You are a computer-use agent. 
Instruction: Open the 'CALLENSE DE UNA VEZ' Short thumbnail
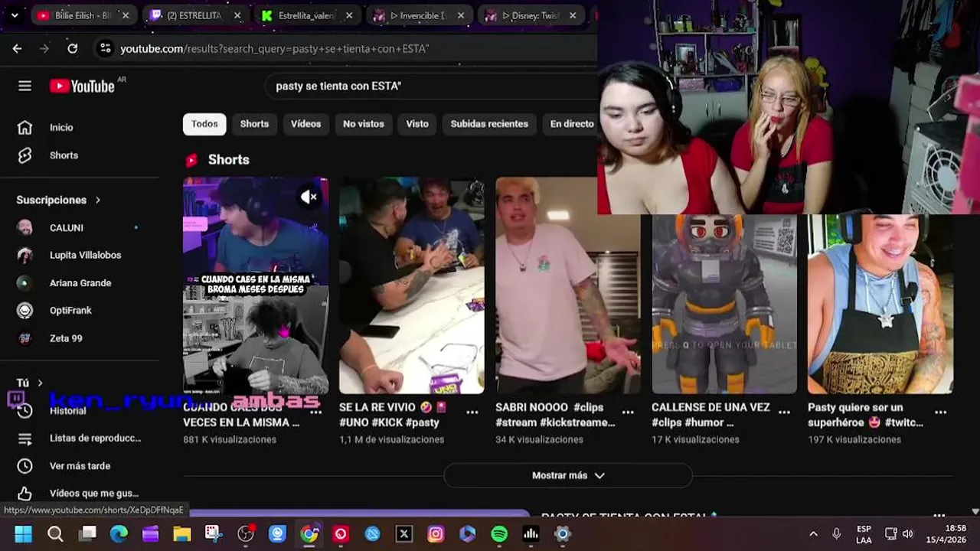pyautogui.click(x=724, y=304)
